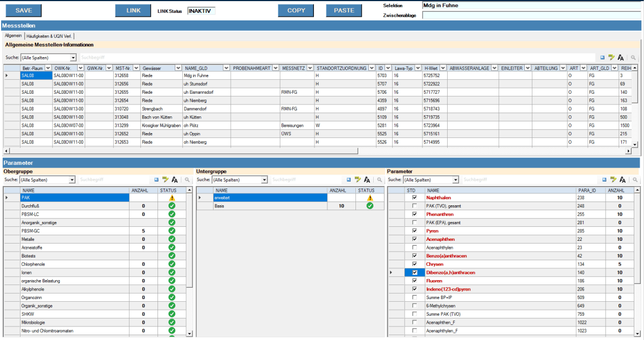The image size is (644, 340).
Task: Click the reset-search icon in Messstellen search bar
Action: coord(602,58)
